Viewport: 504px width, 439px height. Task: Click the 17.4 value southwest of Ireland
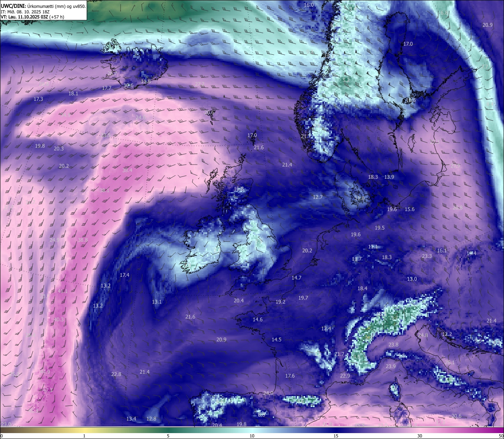pos(124,275)
